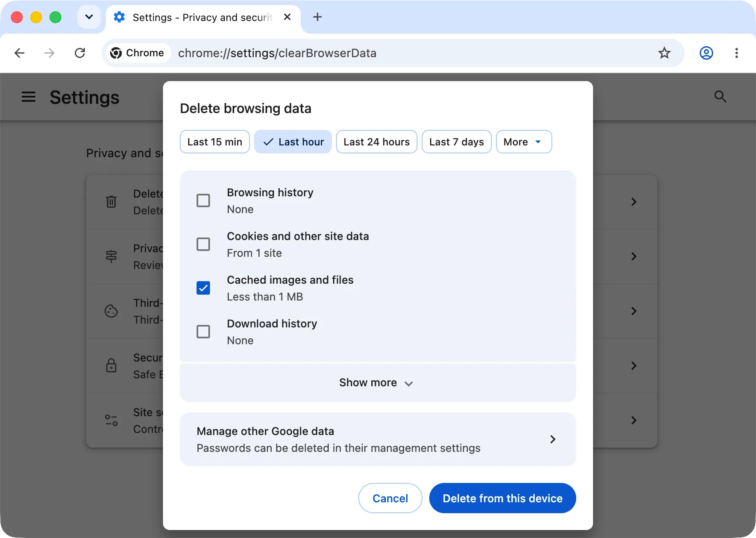Open the tab search dropdown arrow
Image resolution: width=756 pixels, height=538 pixels.
pos(89,17)
